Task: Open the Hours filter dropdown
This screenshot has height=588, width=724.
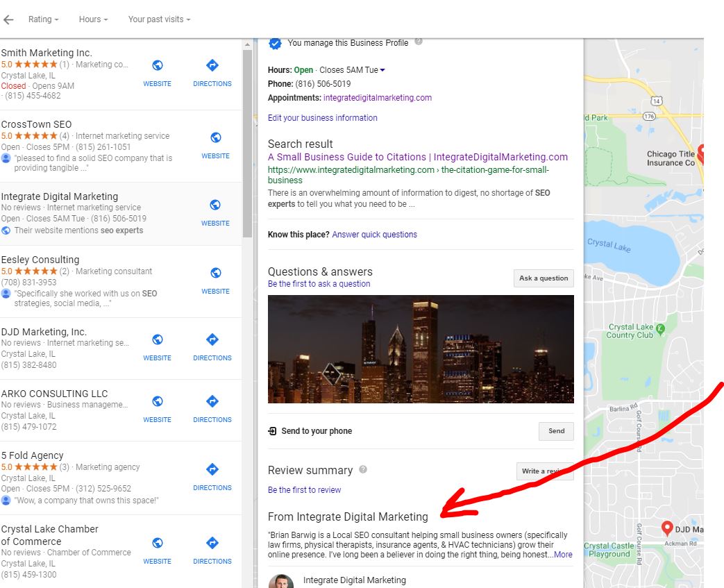Action: 93,19
